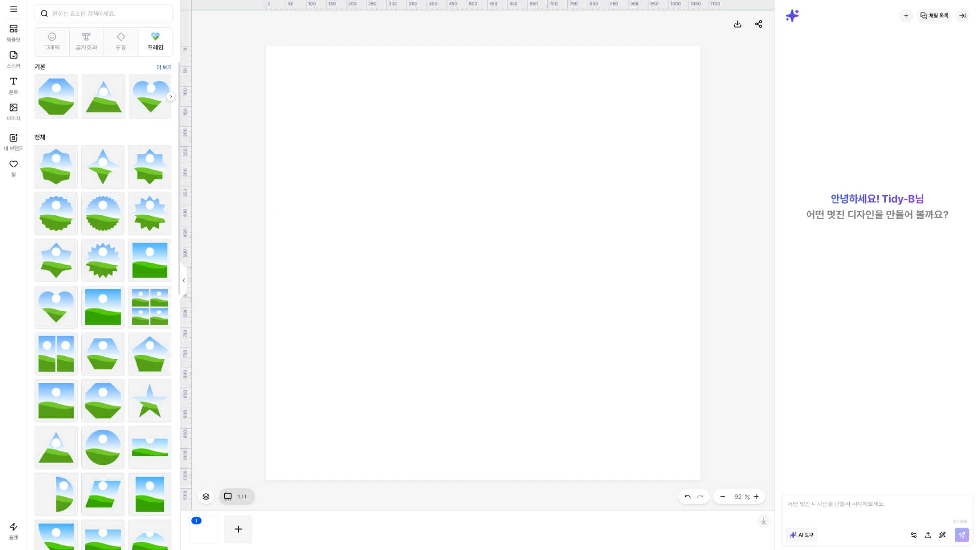This screenshot has height=550, width=980.
Task: Switch to the 도형 tab
Action: point(121,42)
